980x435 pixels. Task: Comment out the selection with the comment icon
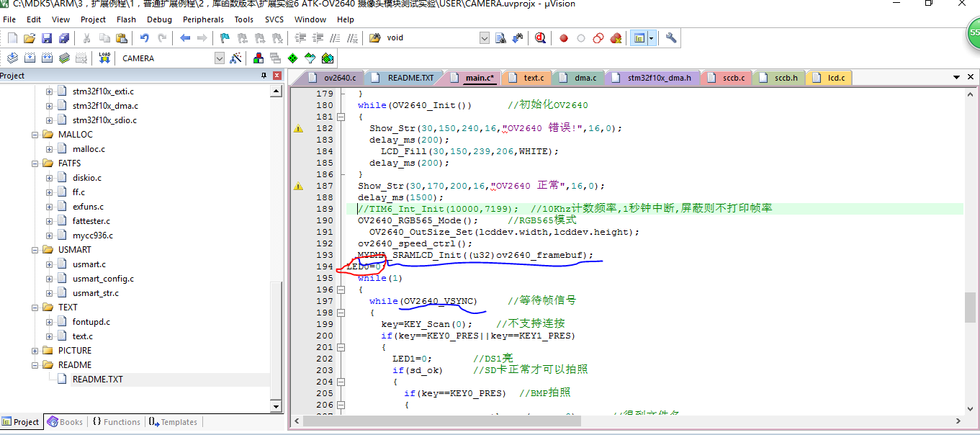(335, 38)
